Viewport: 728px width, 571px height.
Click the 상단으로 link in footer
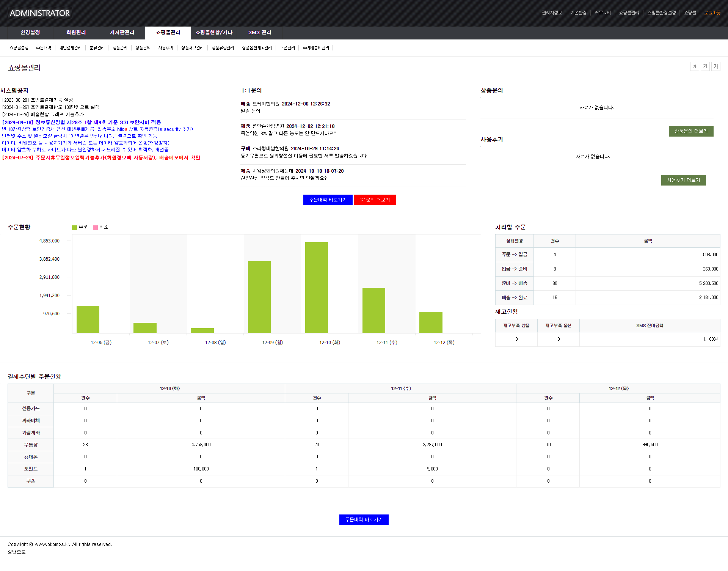point(17,552)
